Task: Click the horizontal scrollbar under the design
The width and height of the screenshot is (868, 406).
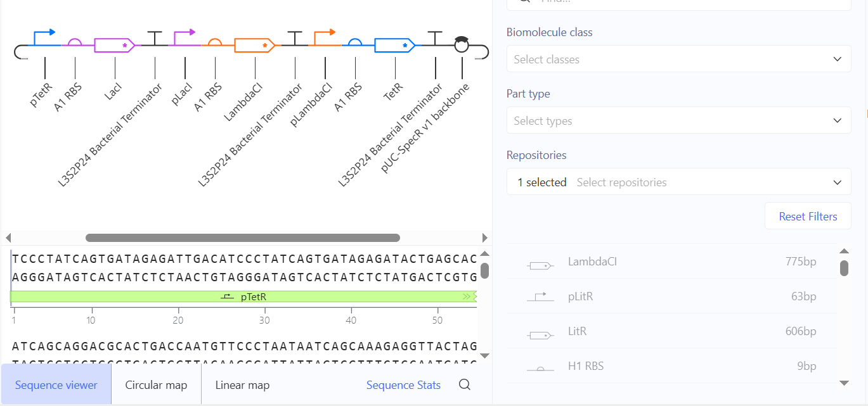Action: [x=243, y=238]
